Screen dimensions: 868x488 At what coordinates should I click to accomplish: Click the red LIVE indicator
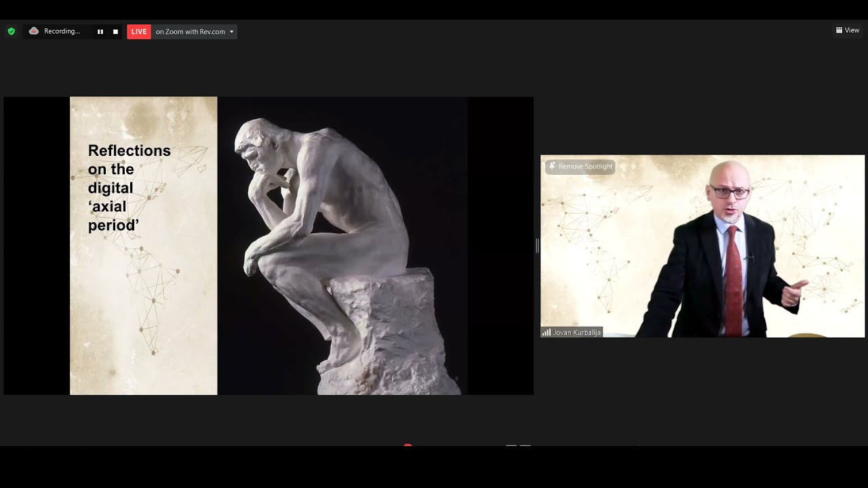pos(139,32)
